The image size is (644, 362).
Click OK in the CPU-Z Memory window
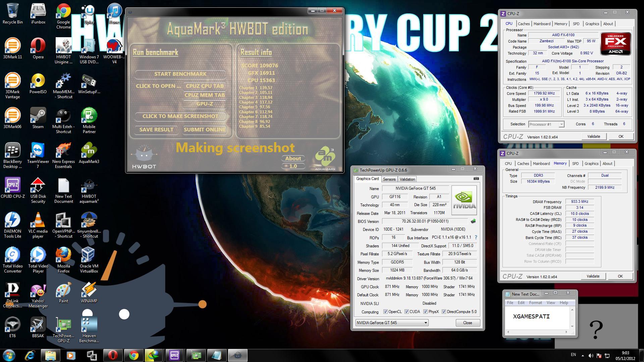click(620, 276)
